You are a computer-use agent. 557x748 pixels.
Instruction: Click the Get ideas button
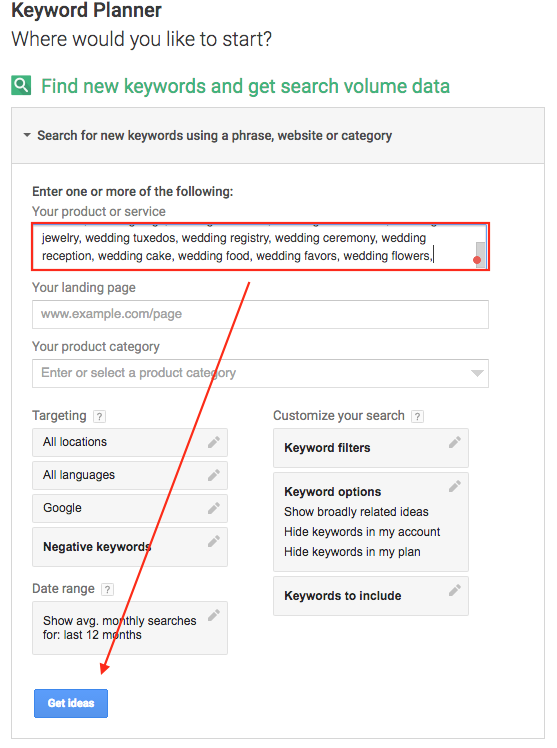[x=71, y=703]
